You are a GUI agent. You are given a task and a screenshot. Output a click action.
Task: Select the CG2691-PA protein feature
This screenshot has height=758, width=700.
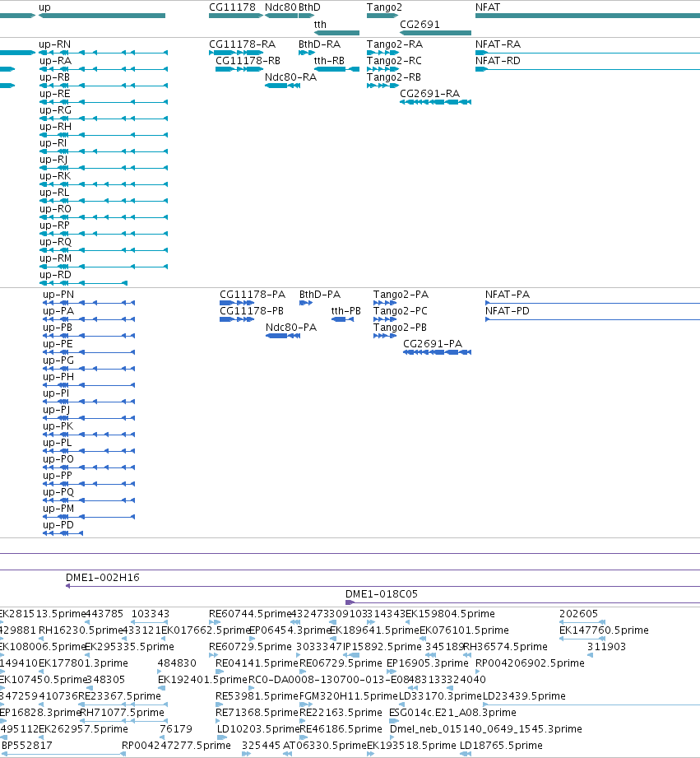pos(438,352)
